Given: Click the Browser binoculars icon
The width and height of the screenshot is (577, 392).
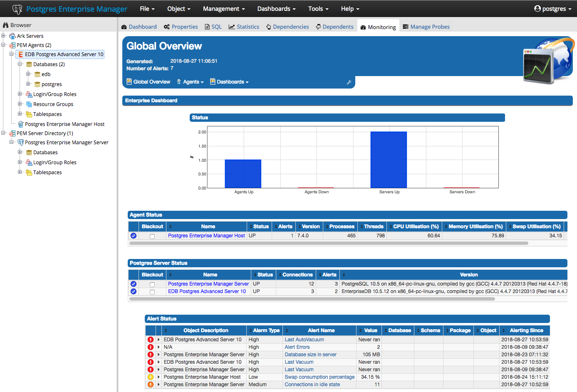Looking at the screenshot, I should (6, 25).
